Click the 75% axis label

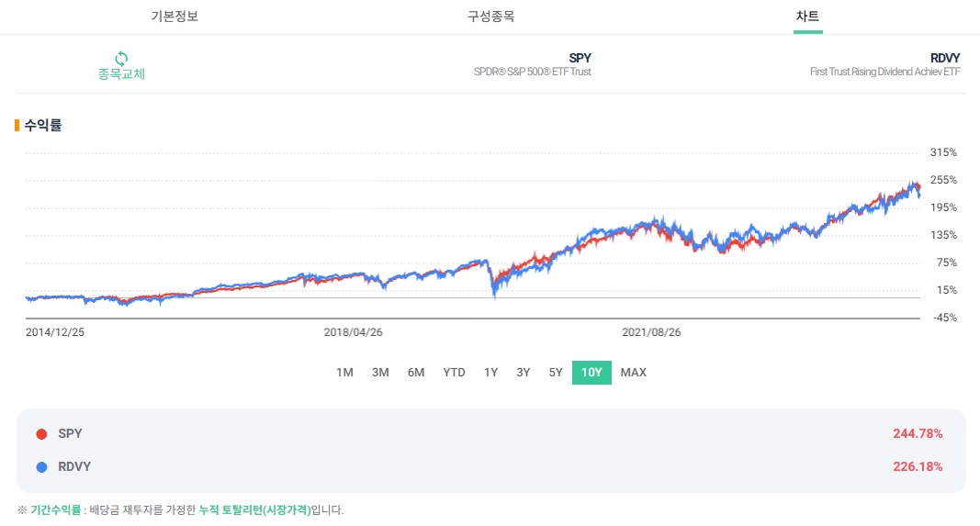(946, 263)
